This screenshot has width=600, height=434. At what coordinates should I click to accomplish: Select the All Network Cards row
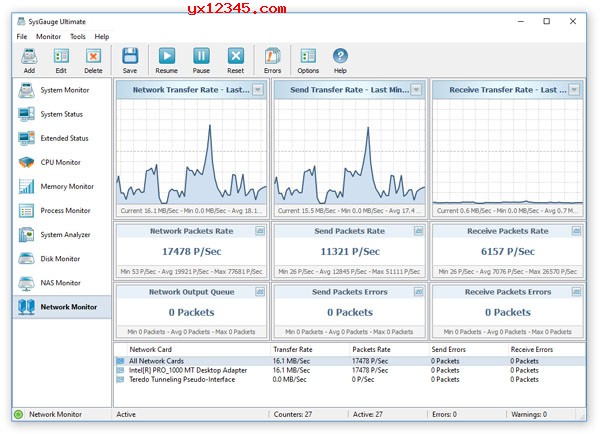[x=350, y=361]
